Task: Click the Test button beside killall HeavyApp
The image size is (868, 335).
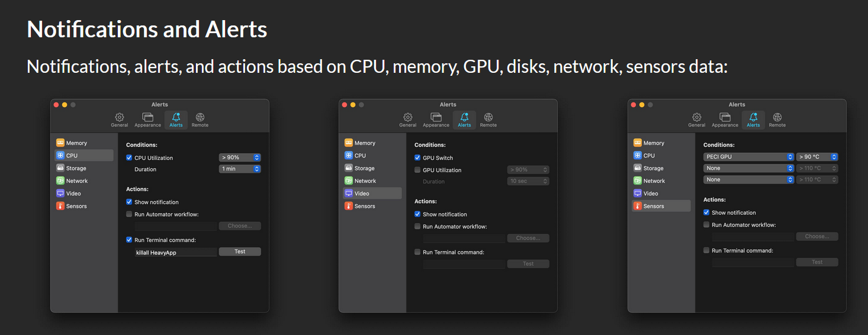Action: (x=240, y=252)
